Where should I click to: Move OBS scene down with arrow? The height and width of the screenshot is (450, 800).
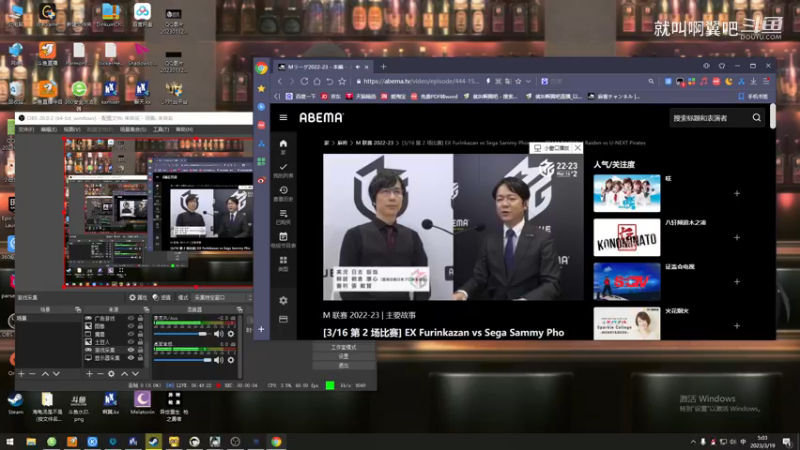pos(56,374)
